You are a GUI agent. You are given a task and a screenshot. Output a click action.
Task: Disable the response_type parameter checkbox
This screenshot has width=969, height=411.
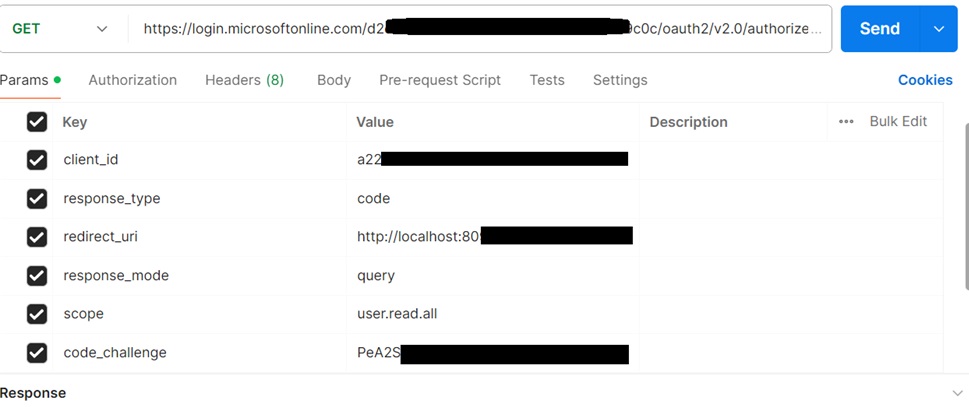[x=37, y=198]
